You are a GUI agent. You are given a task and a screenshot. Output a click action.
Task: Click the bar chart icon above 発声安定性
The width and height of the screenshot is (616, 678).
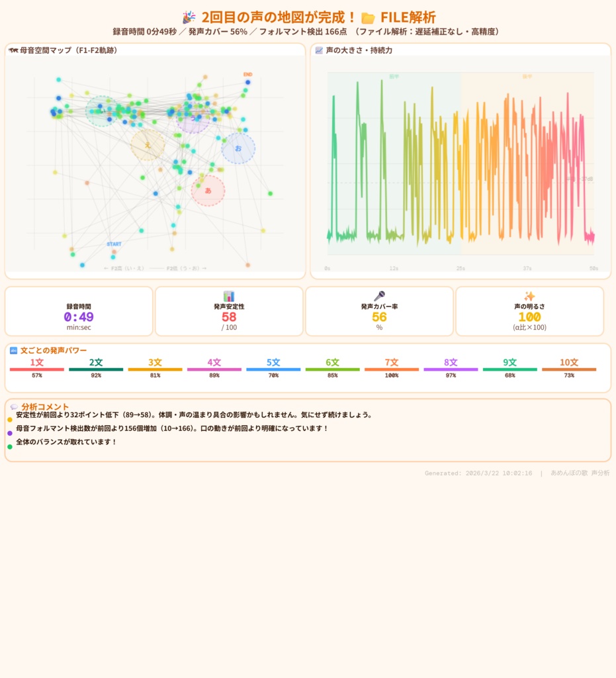point(229,296)
